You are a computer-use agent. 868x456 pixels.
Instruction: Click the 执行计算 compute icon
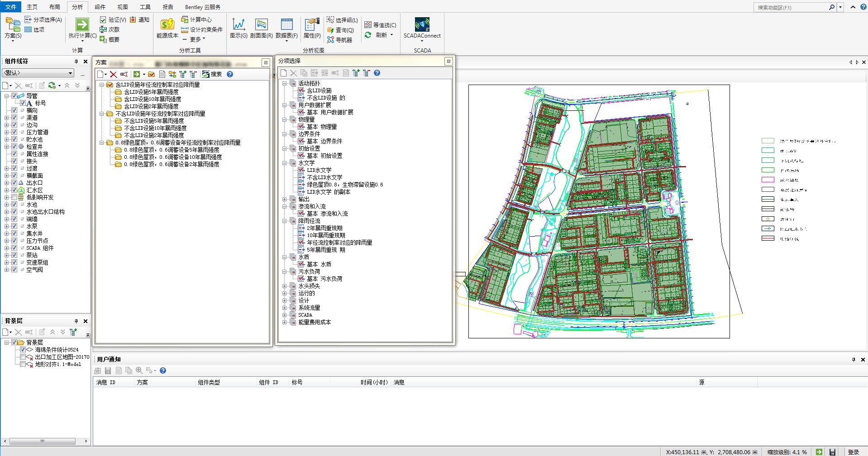[x=82, y=24]
